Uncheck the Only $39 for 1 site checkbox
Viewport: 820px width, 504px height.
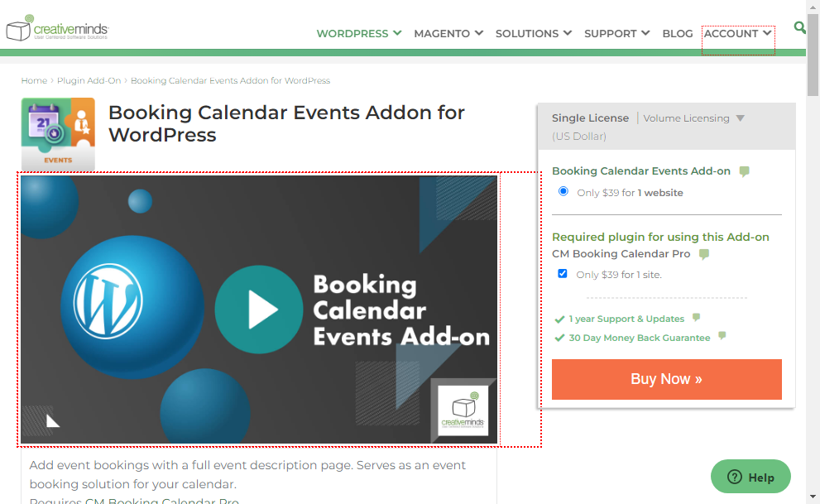click(x=563, y=273)
